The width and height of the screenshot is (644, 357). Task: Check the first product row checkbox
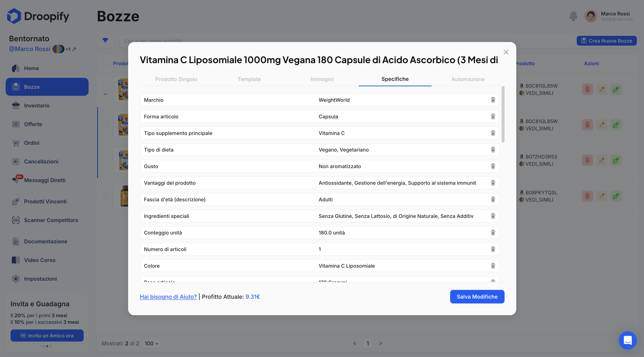point(105,87)
